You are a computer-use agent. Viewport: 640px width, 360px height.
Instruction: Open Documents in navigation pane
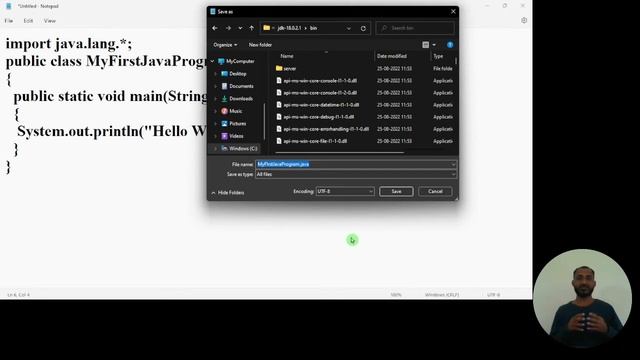point(241,86)
